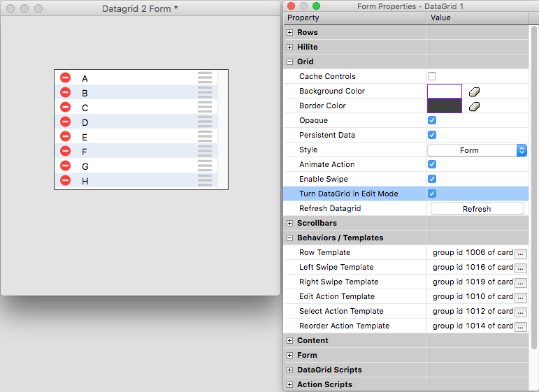The height and width of the screenshot is (392, 539).
Task: Click the red delete icon for row D
Action: click(65, 122)
